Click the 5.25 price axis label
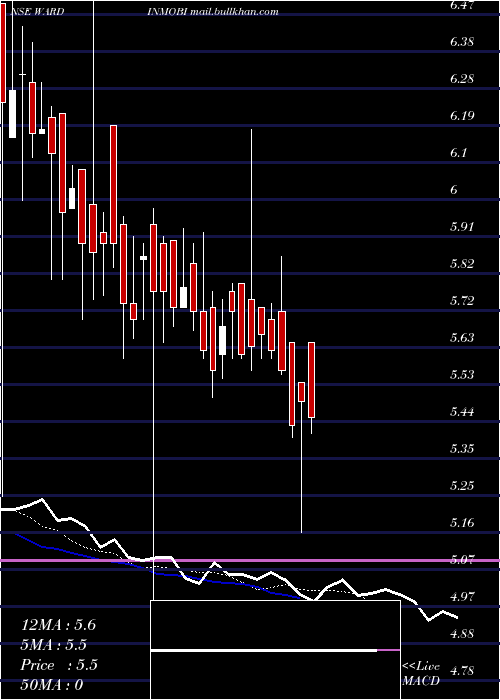This screenshot has width=500, height=700. coord(462,486)
